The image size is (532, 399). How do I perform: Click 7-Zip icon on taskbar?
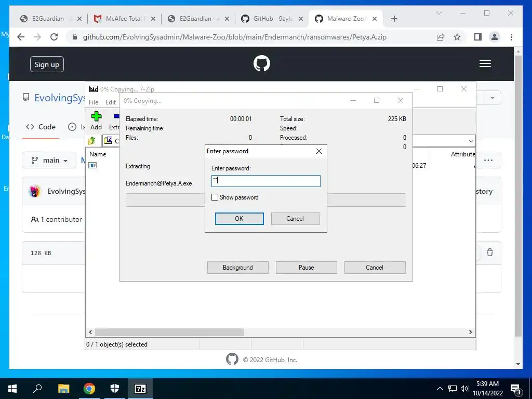140,389
